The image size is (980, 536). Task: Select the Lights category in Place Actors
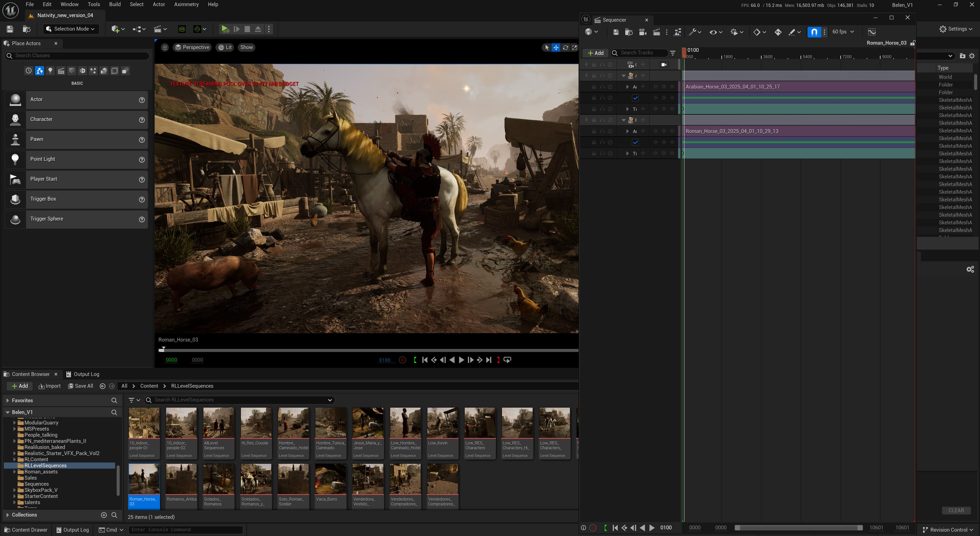point(50,71)
